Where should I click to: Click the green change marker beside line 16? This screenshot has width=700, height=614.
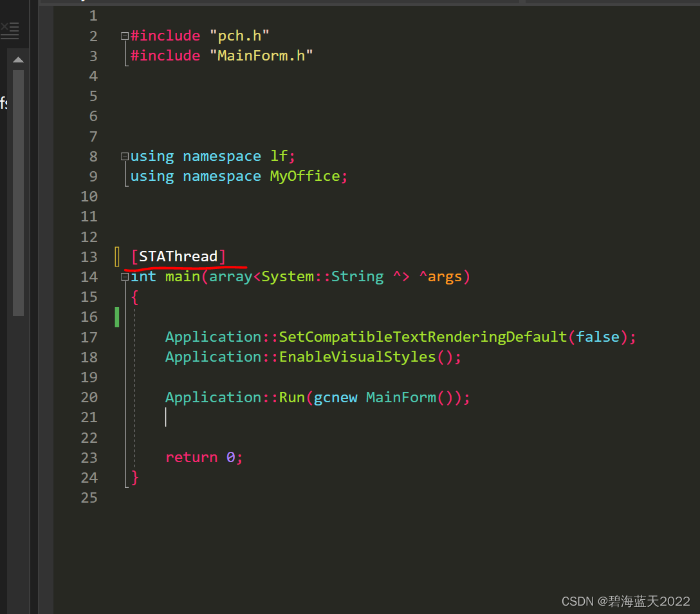coord(116,316)
